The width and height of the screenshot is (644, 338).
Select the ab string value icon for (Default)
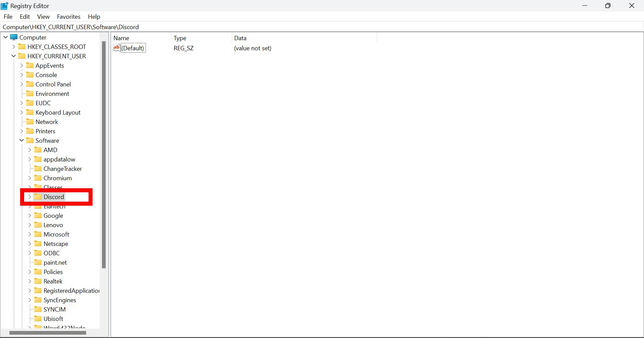[x=116, y=48]
